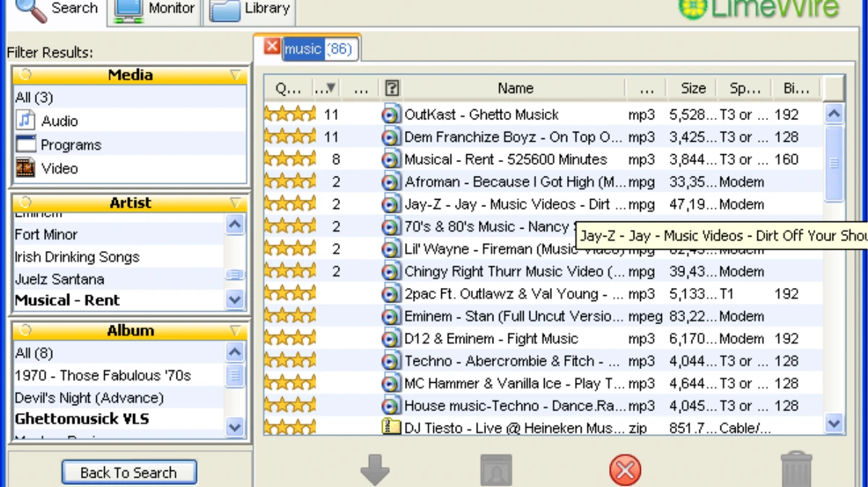Screen dimensions: 868x487
Task: Choose Juelz Santana artist
Action: (59, 279)
